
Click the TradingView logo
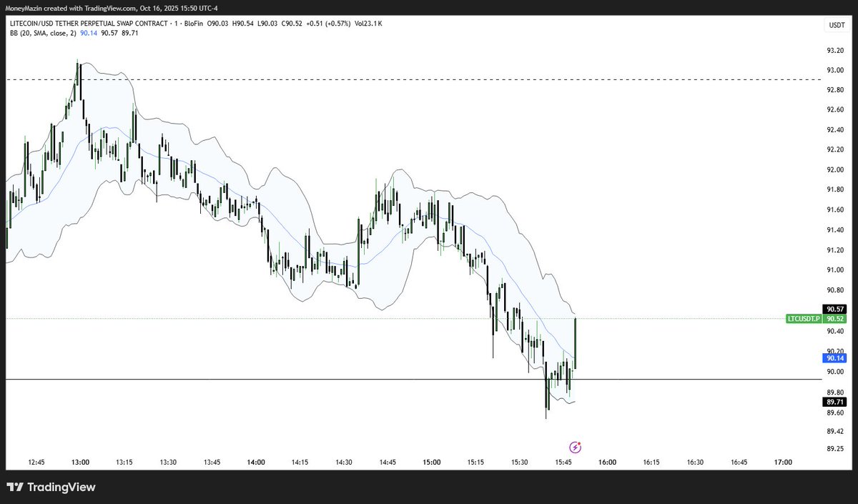point(51,488)
